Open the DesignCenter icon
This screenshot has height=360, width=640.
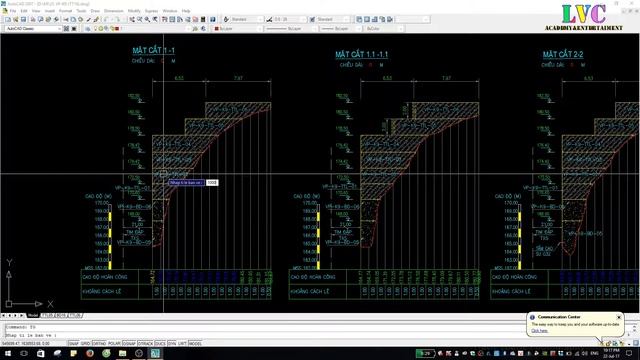pyautogui.click(x=172, y=19)
